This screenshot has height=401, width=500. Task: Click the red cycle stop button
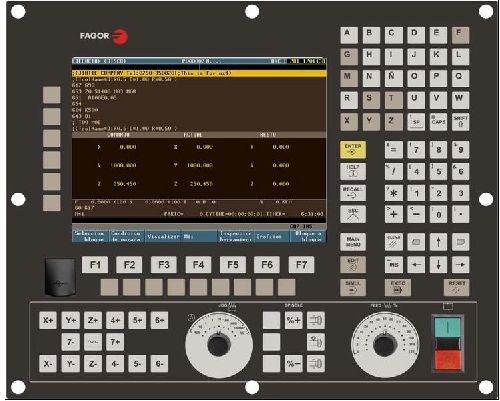tap(448, 359)
